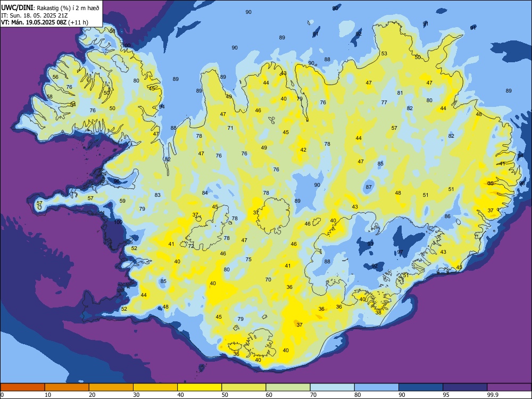Click the map humidity value '83'
This screenshot has width=532, height=399.
[x=157, y=195]
